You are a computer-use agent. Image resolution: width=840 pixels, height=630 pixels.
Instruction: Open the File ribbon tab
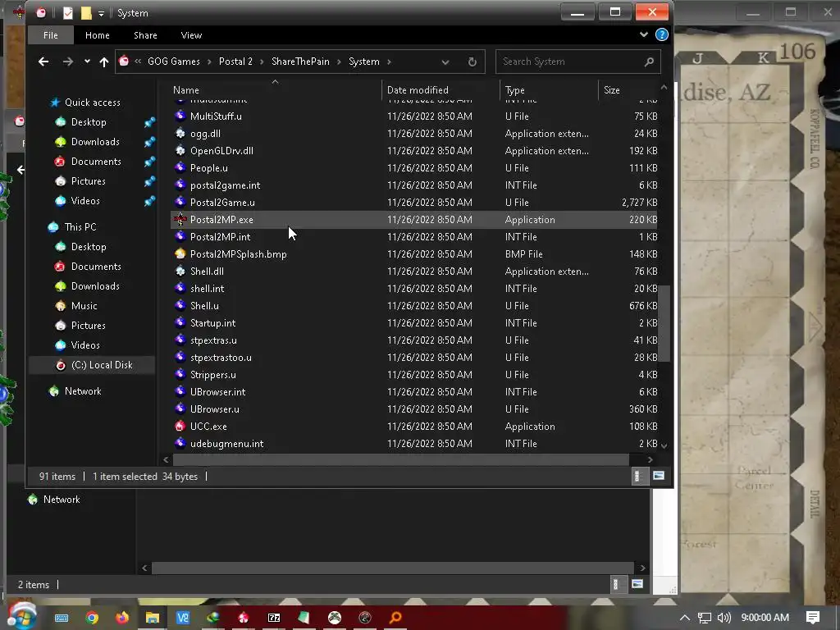(x=50, y=35)
